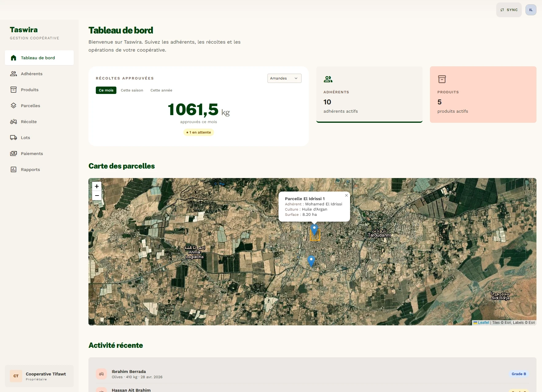The width and height of the screenshot is (542, 392).
Task: Click the Paiements banknote icon
Action: 14,153
